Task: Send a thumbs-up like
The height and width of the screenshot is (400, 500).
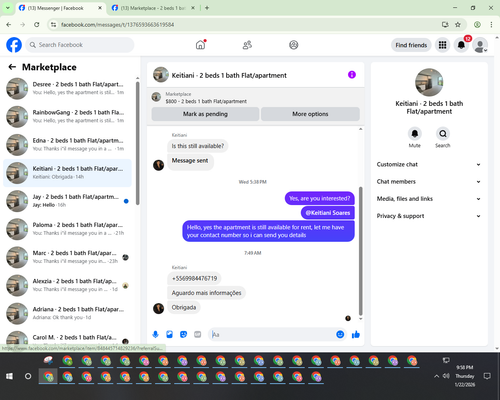Action: [x=356, y=334]
